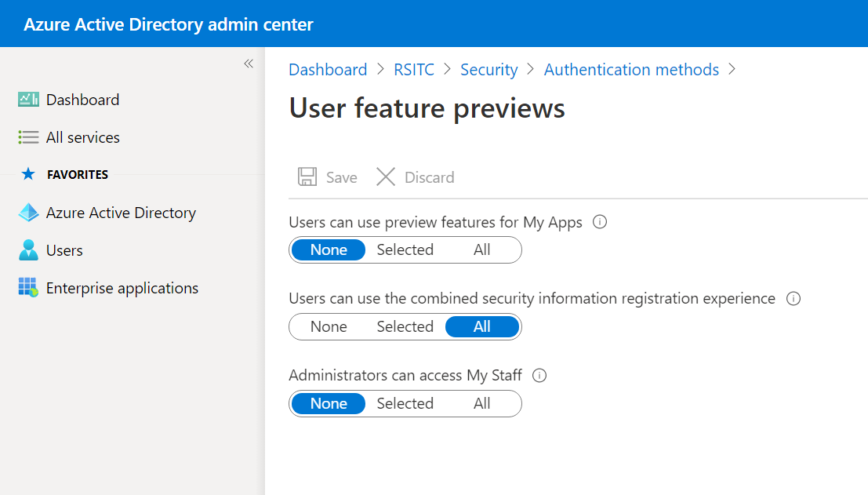Open Dashboard in the sidebar

(82, 100)
